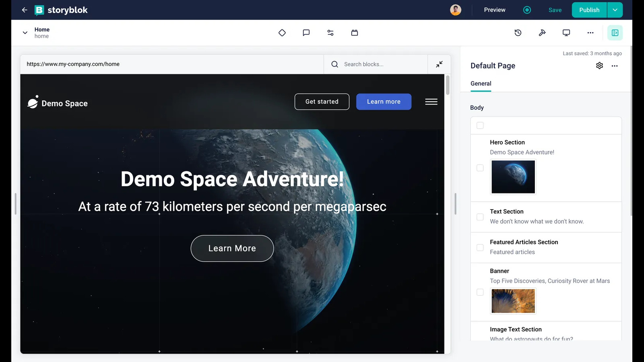Image resolution: width=644 pixels, height=362 pixels.
Task: Open the toolbar three-dot more options menu
Action: [x=590, y=33]
